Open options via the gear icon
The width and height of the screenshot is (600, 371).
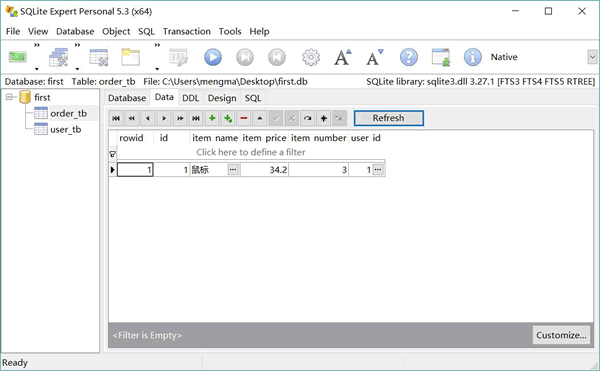point(311,57)
